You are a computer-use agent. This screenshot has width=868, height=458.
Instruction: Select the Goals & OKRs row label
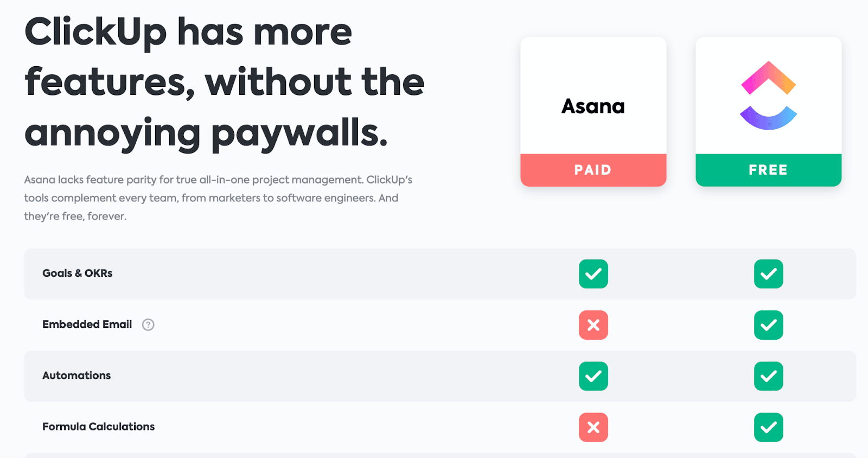point(78,273)
